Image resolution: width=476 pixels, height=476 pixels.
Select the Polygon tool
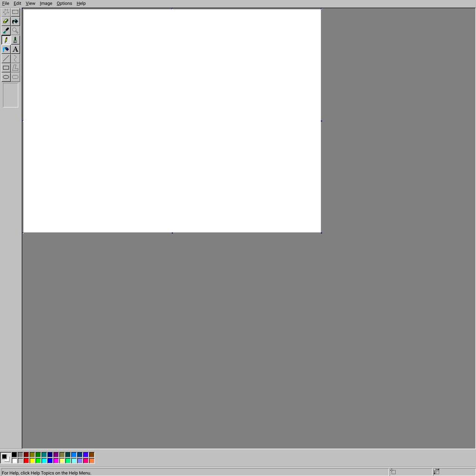[x=15, y=68]
